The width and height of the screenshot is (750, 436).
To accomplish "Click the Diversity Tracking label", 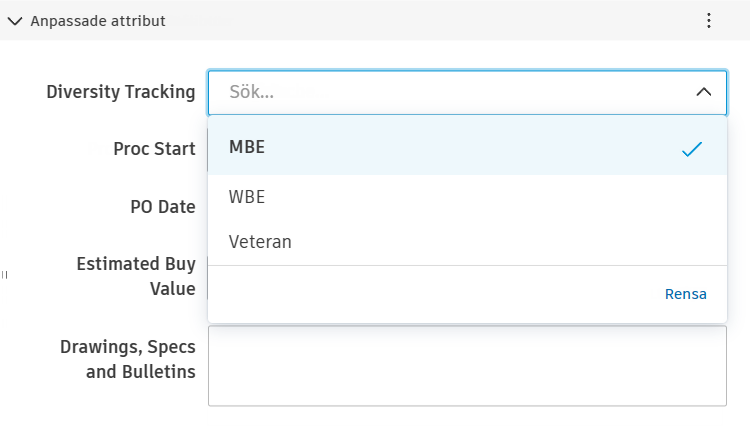I will tap(121, 92).
